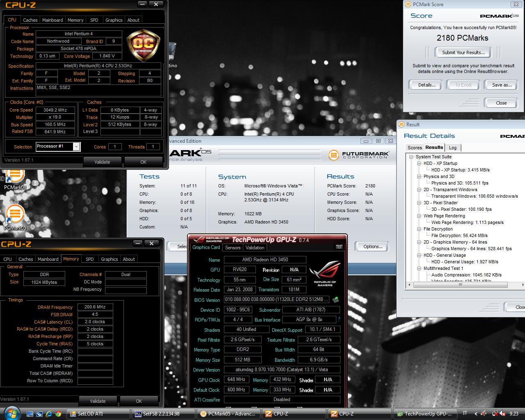The height and width of the screenshot is (420, 525).
Task: Switch to SetLOD ATI in taskbar
Action: point(99,414)
